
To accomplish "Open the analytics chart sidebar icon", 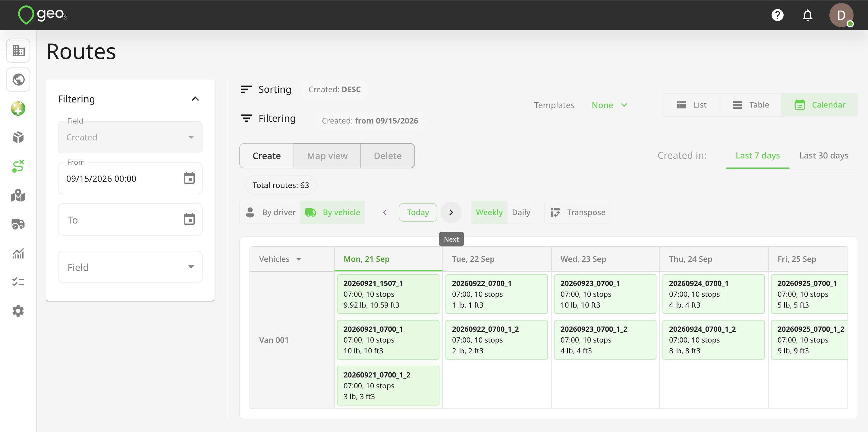I will (x=18, y=253).
